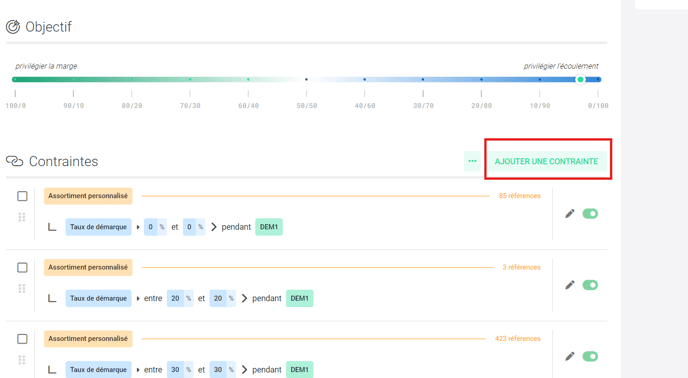Click Taux de démarque chip with 30% values
This screenshot has width=688, height=378.
point(98,370)
